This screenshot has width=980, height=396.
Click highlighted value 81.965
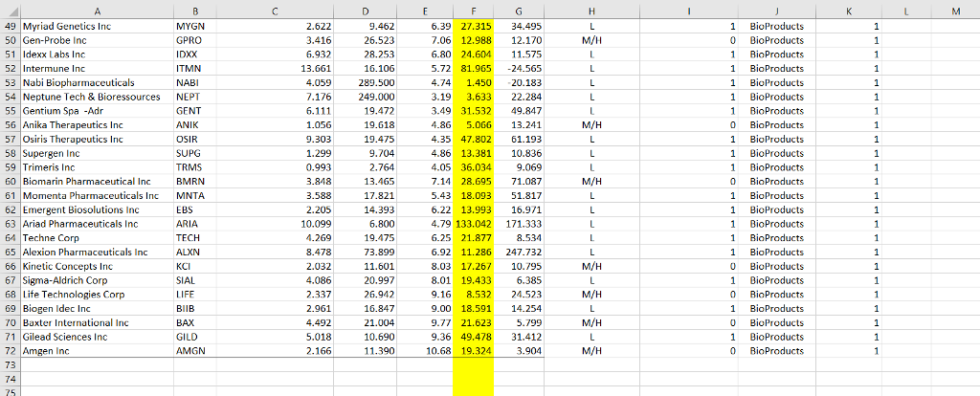(x=473, y=68)
